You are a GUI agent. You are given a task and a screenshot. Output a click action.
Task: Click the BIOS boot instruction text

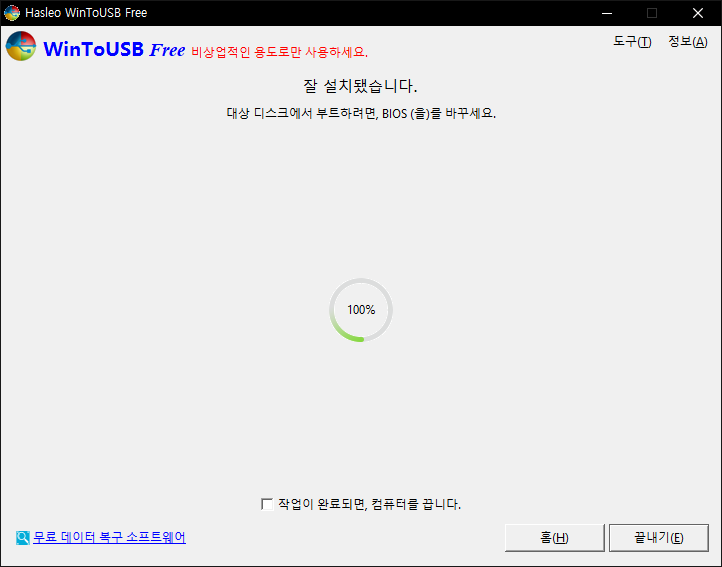(x=361, y=113)
